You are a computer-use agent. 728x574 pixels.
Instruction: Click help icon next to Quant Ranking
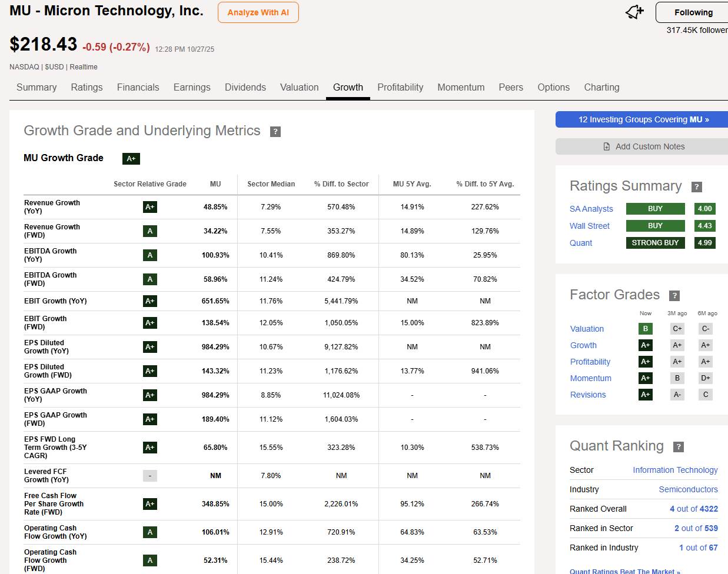pyautogui.click(x=678, y=447)
